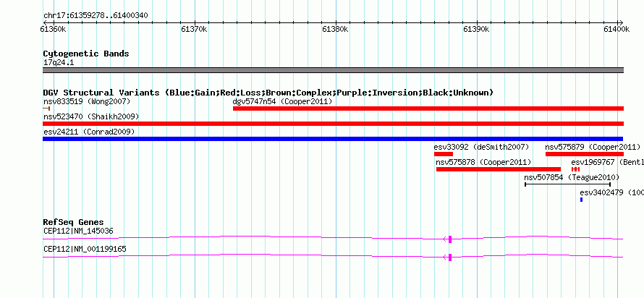This screenshot has width=644, height=298.
Task: Select the tiny red esv1969767 marker
Action: point(575,169)
